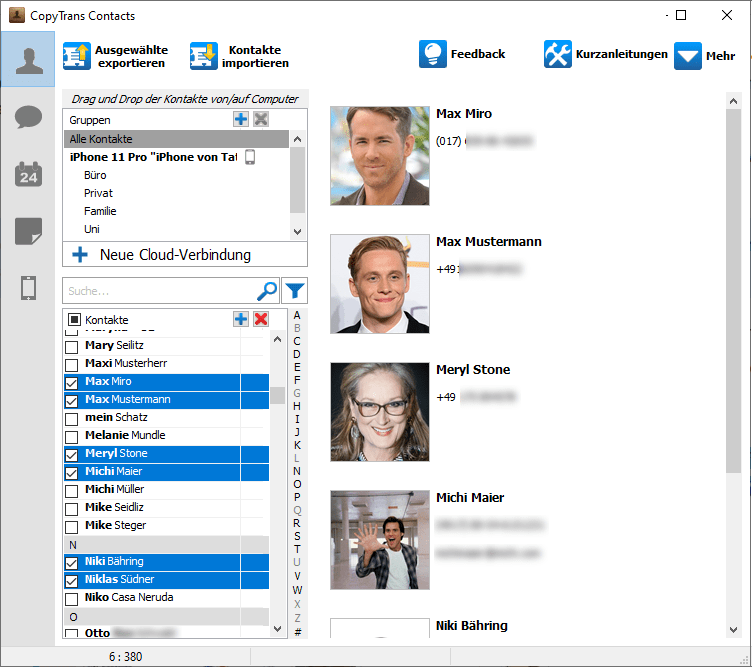Click Ausgewählte exportieren export icon
Viewport: 752px width, 667px height.
click(77, 56)
